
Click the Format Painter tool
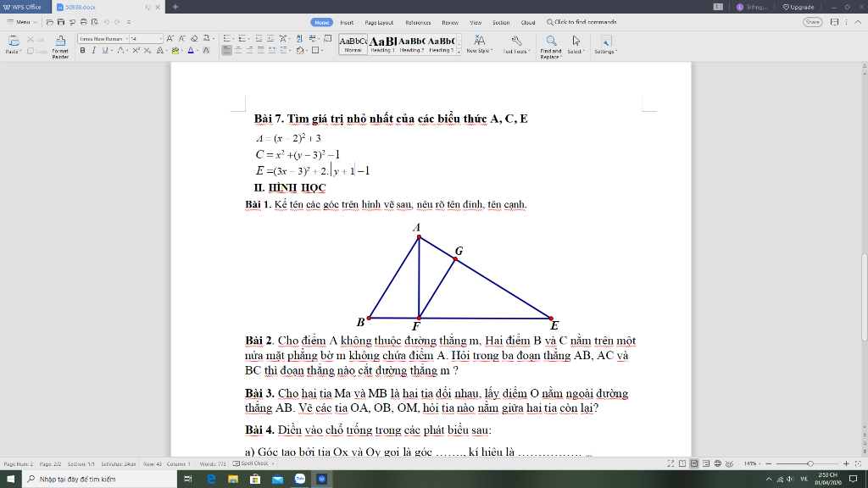tap(60, 47)
